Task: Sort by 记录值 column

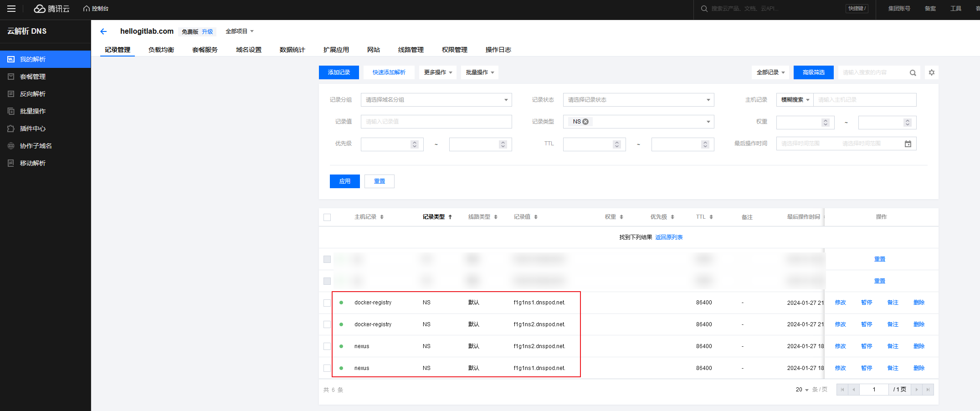Action: point(536,217)
